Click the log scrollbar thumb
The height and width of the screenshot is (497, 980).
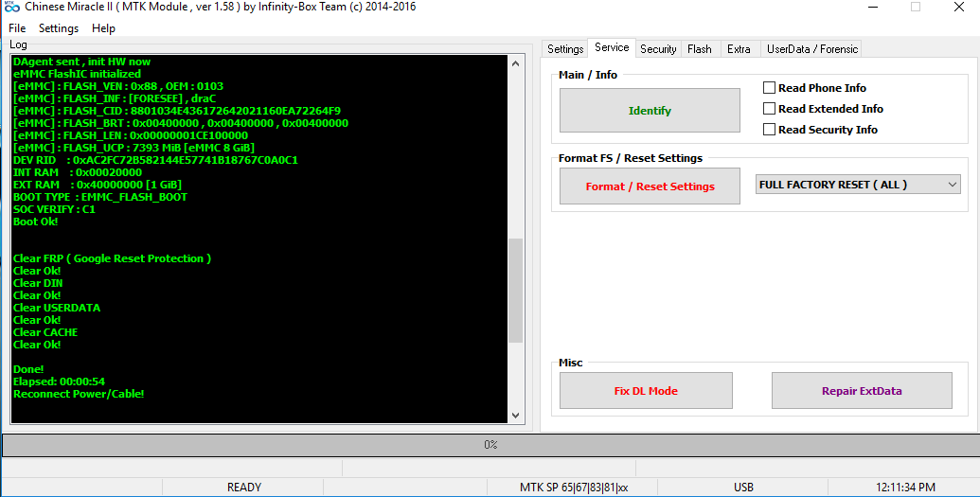point(516,290)
